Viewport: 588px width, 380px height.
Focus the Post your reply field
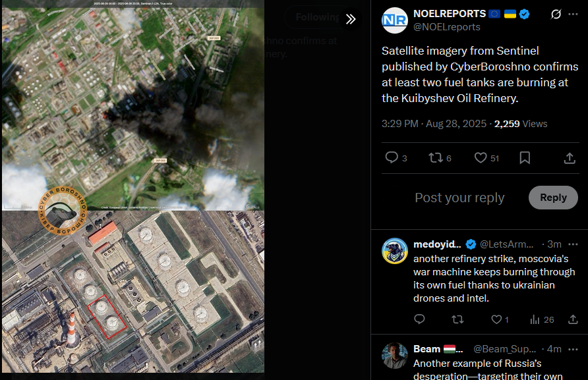[x=459, y=198]
